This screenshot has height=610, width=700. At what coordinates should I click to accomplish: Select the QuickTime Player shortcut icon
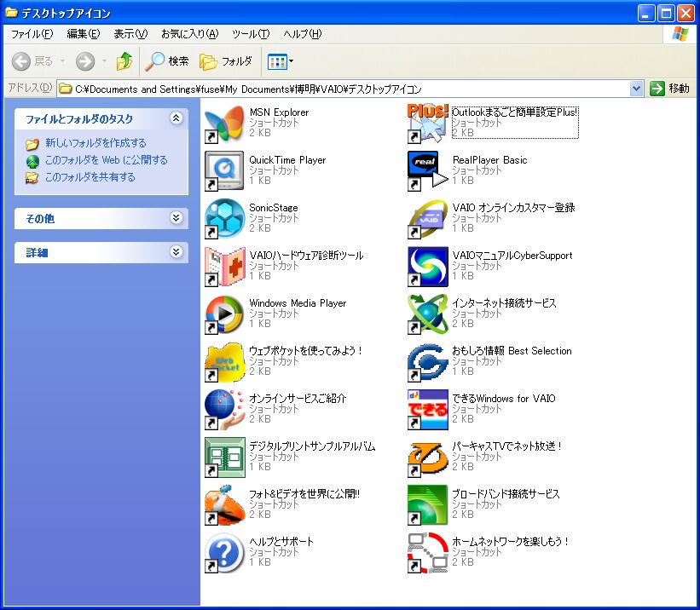(224, 171)
